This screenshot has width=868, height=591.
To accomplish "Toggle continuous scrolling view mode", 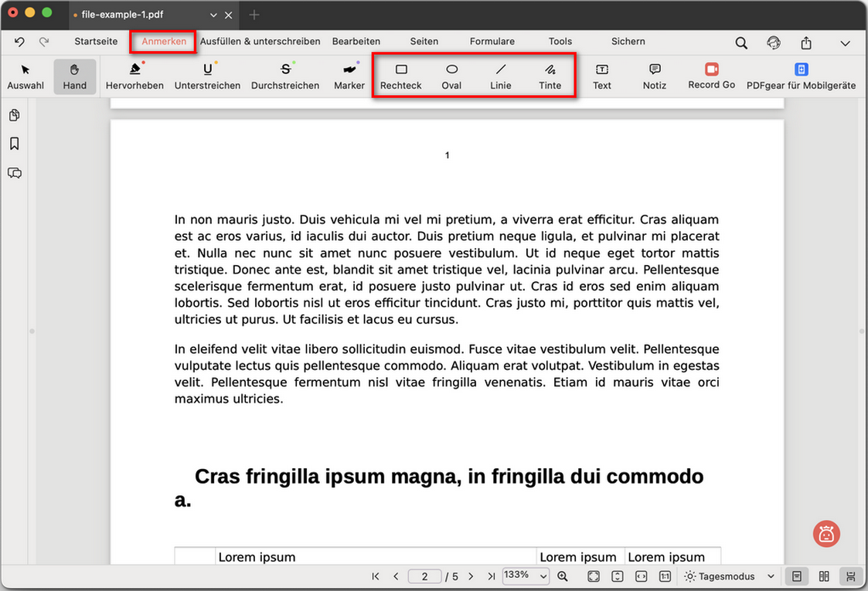I will point(850,576).
